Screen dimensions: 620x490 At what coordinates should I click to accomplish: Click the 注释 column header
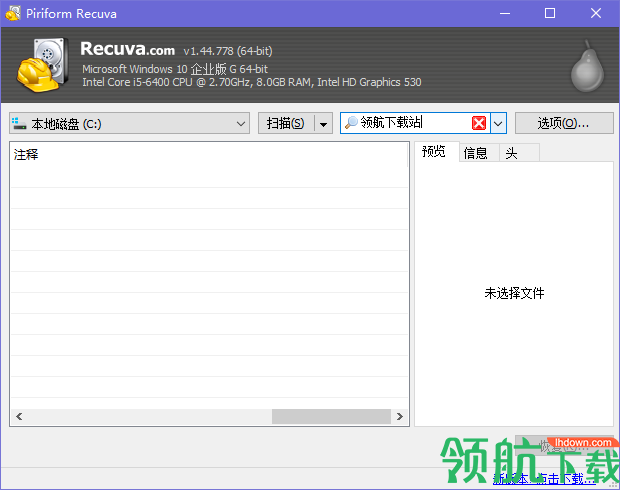[209, 154]
